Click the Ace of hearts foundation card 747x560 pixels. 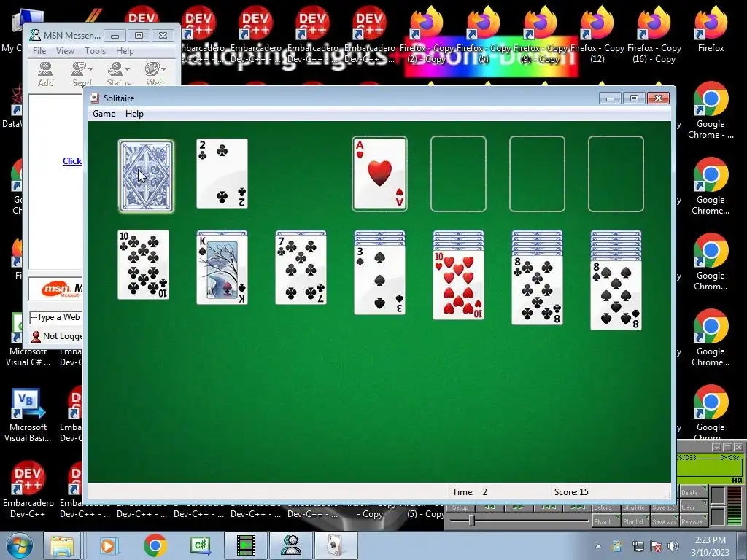click(x=379, y=174)
